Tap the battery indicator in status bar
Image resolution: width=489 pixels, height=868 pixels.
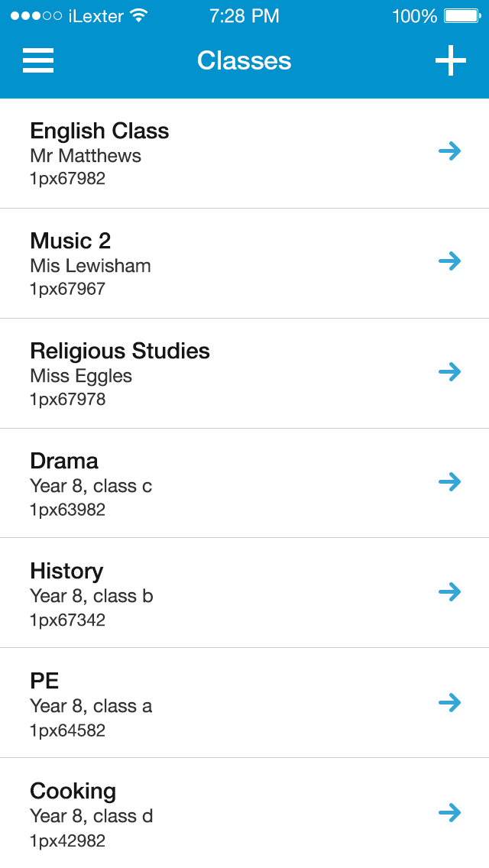pos(463,16)
